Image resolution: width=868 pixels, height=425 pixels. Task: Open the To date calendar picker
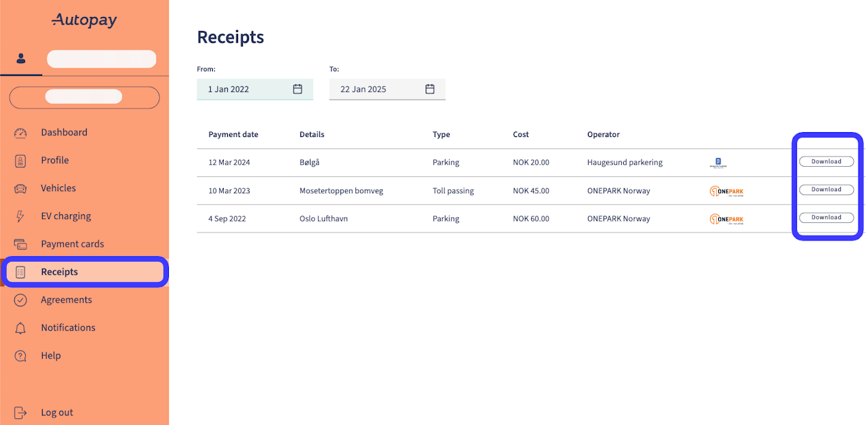(x=430, y=89)
